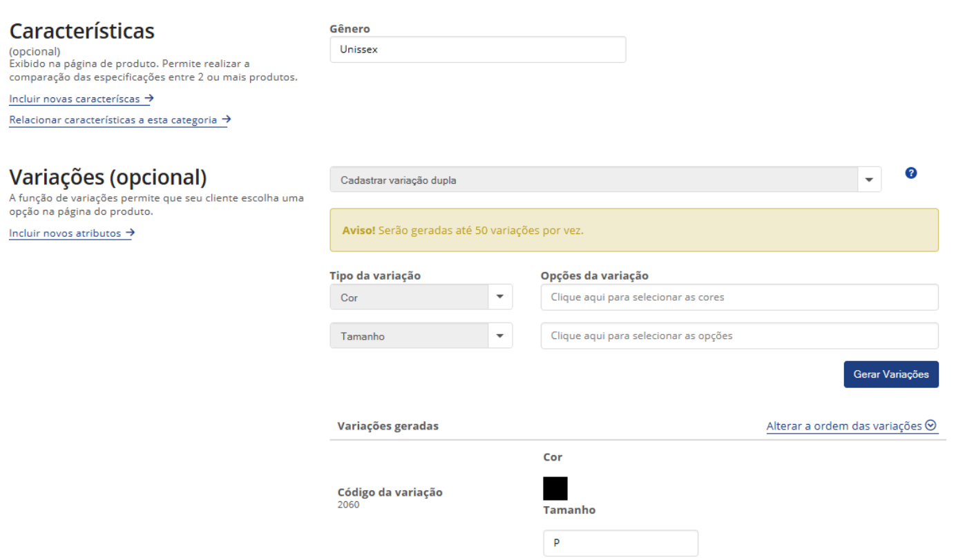Open the 'Cadastrar variação dupla' dropdown
Image resolution: width=965 pixels, height=560 pixels.
coord(605,180)
